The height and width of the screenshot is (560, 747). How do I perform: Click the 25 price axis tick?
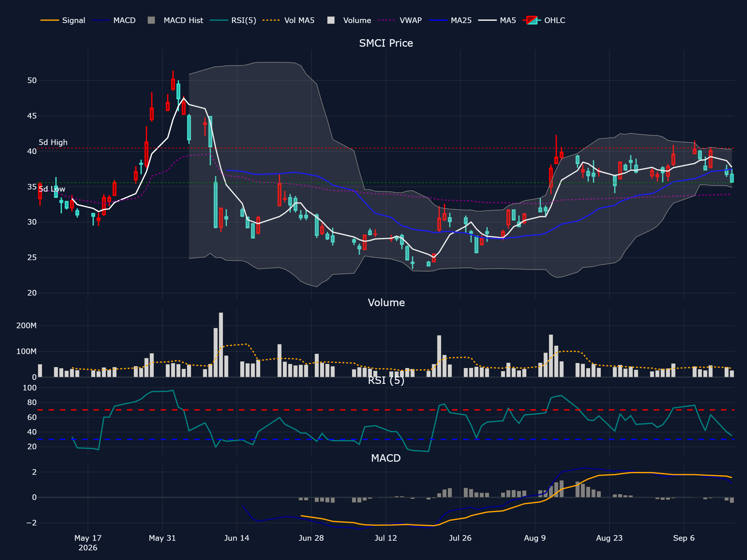[x=32, y=258]
